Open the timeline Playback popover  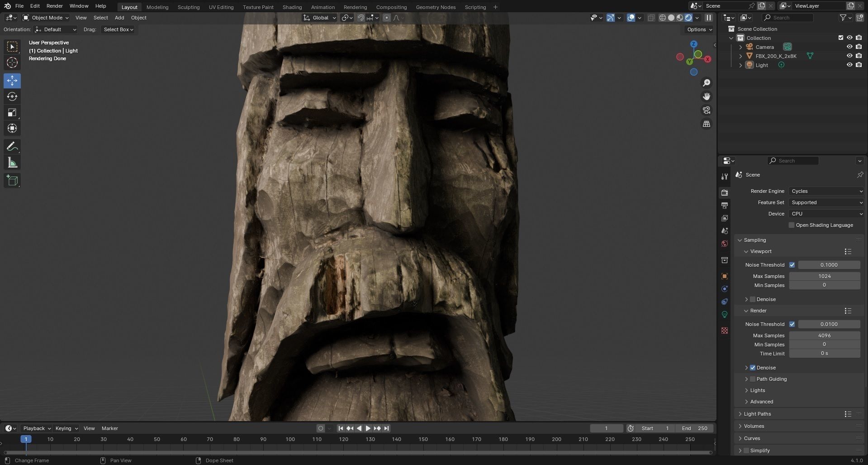pyautogui.click(x=37, y=428)
